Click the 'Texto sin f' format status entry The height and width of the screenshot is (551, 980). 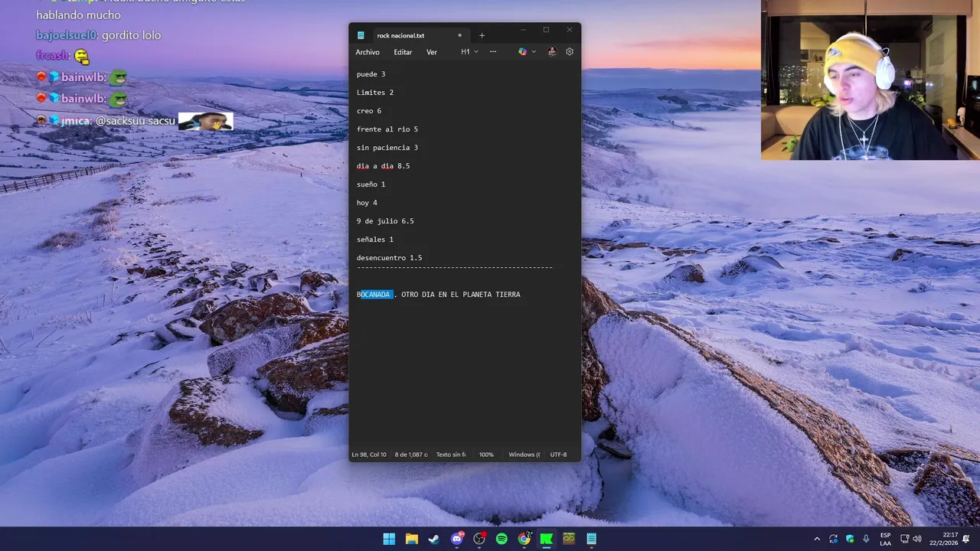(x=451, y=455)
